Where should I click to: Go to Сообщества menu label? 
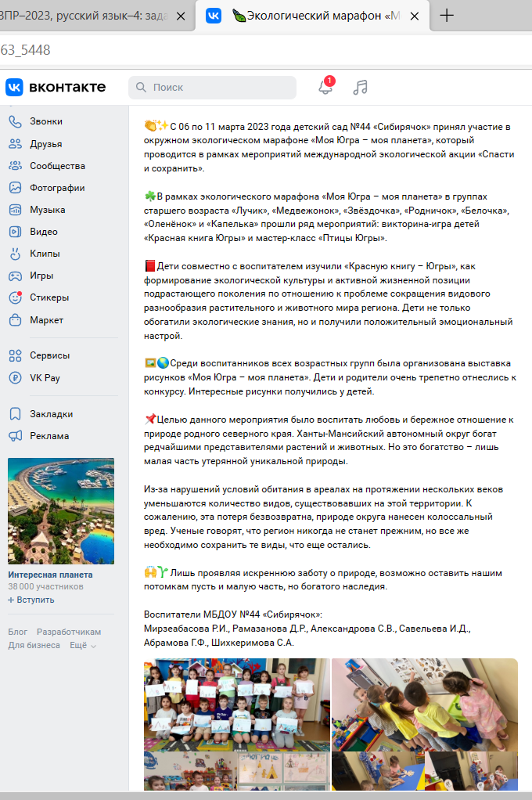(x=57, y=166)
